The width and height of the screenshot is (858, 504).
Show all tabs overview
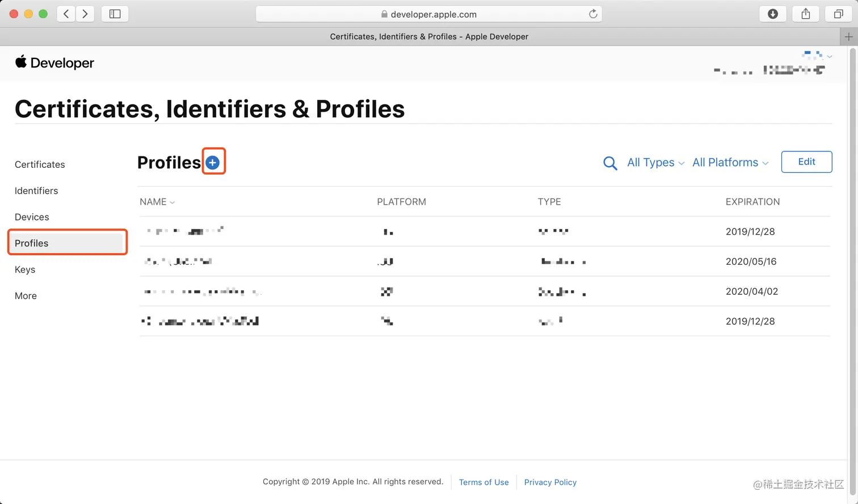[839, 14]
